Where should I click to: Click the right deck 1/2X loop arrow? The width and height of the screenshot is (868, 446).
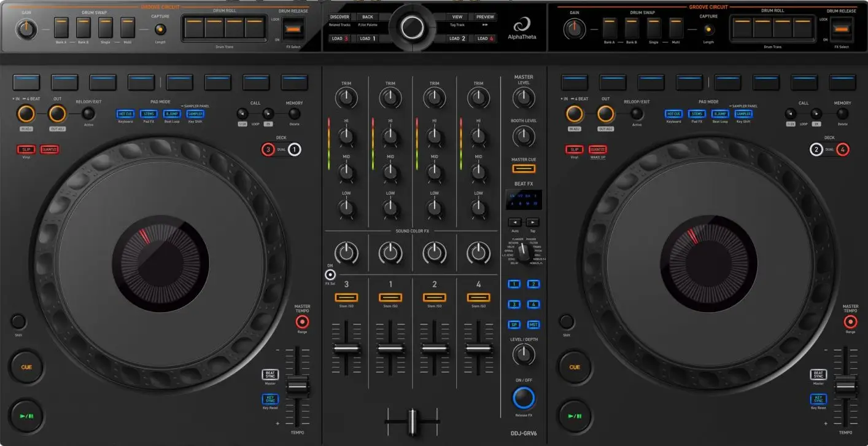pos(791,114)
